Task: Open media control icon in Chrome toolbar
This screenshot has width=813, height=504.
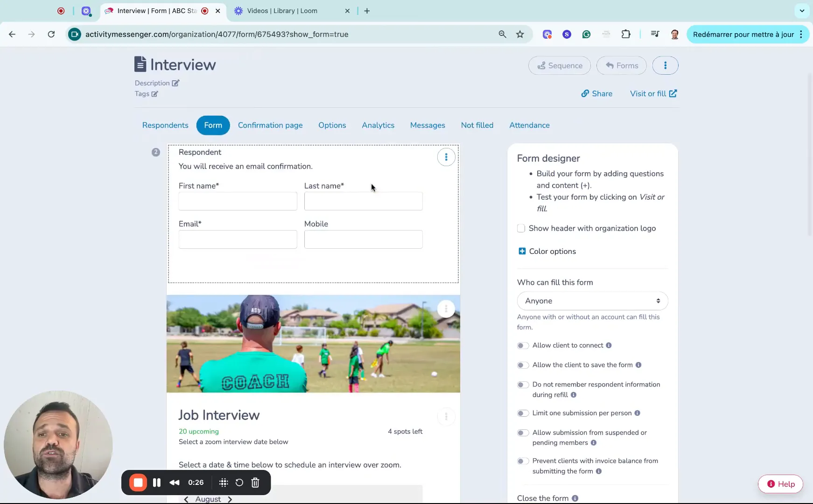Action: click(655, 34)
